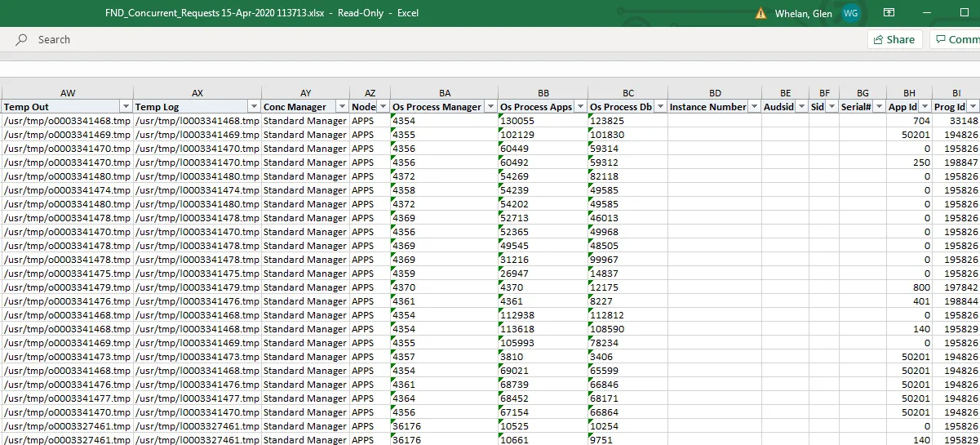Click the yellow warning icon in title bar
This screenshot has height=445, width=980.
(x=760, y=13)
